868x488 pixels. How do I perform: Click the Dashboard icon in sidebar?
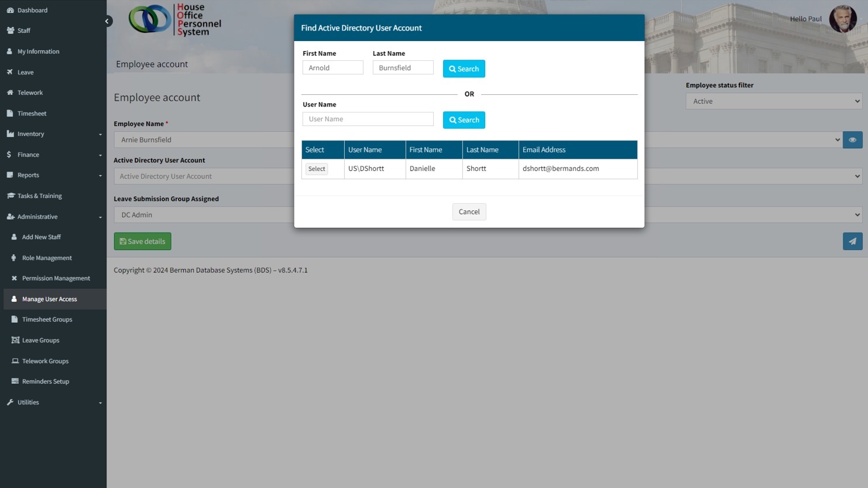tap(10, 10)
